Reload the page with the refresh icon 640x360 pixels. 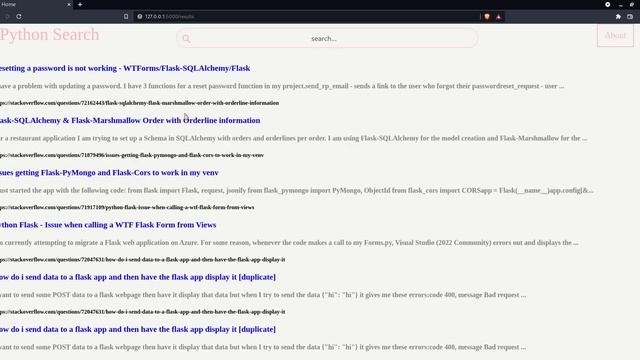point(19,17)
